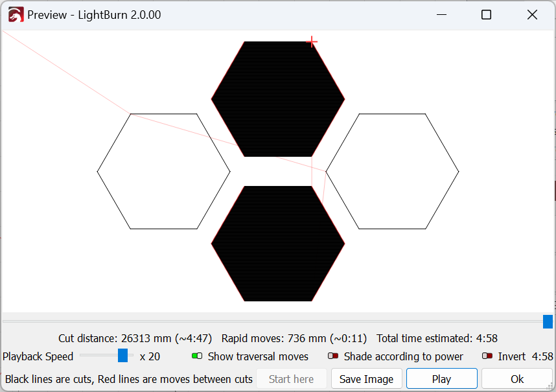Viewport: 556px width, 392px height.
Task: Click the Cut distance readout text
Action: coord(136,338)
